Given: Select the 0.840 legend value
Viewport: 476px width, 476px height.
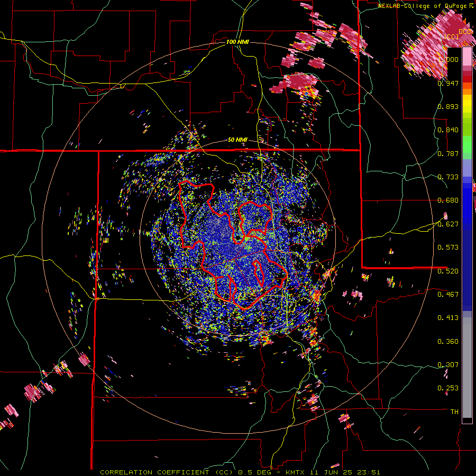Looking at the screenshot, I should click(x=448, y=130).
